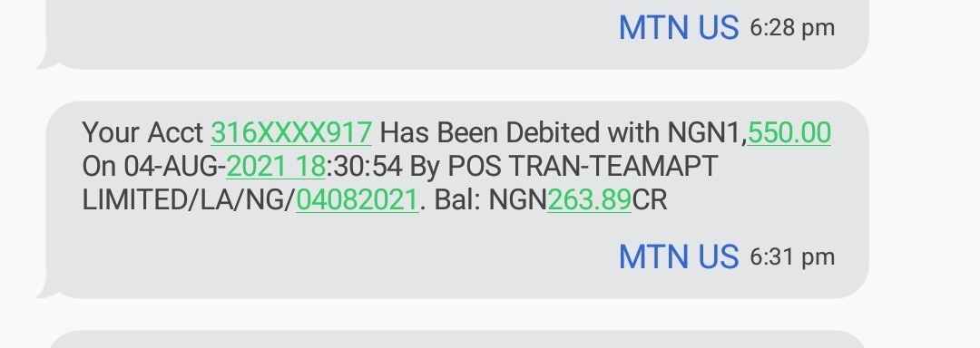Image resolution: width=980 pixels, height=348 pixels.
Task: Click the MTN US label beside 6:28 pm
Action: [679, 28]
